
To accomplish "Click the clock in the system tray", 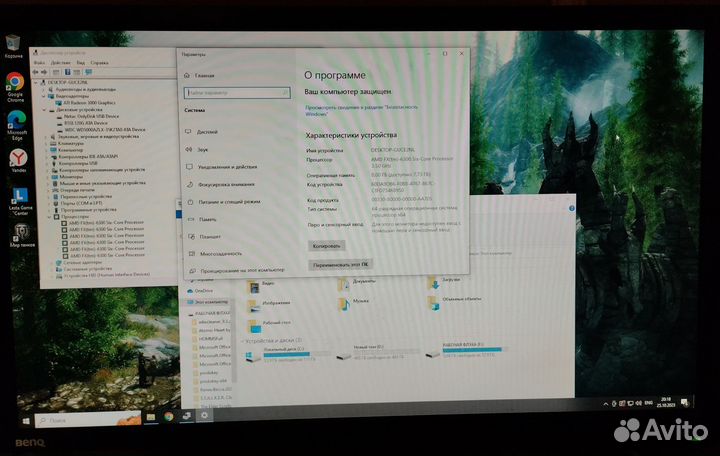I will (665, 402).
